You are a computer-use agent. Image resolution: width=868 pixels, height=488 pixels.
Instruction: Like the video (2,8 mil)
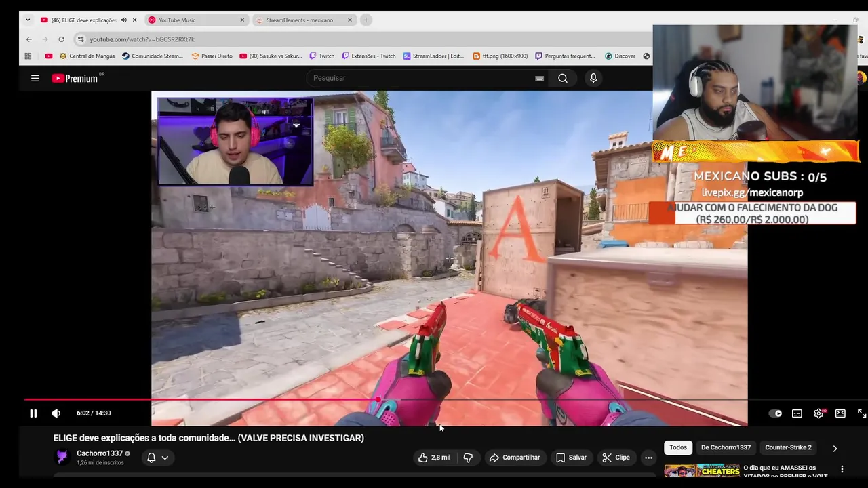[434, 457]
